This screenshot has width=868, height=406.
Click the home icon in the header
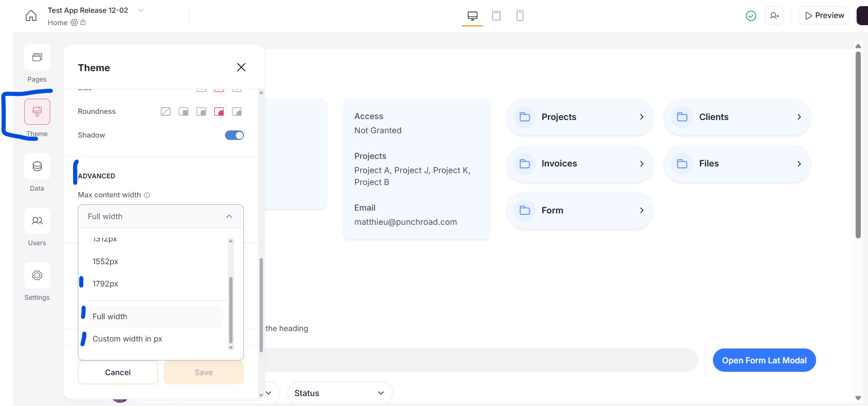31,16
